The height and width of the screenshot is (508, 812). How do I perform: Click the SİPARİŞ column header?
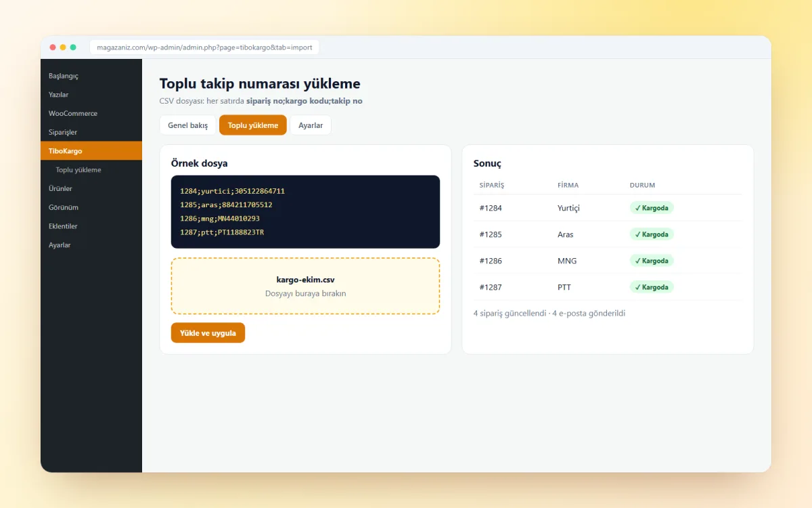[492, 185]
